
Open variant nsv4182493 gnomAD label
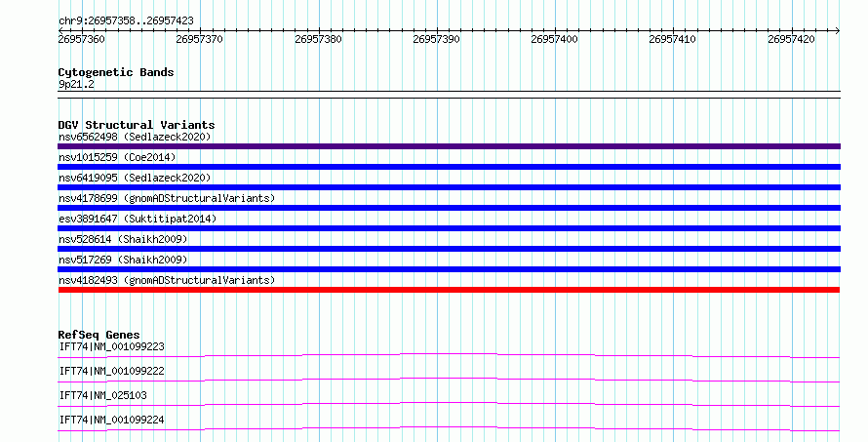pos(167,280)
